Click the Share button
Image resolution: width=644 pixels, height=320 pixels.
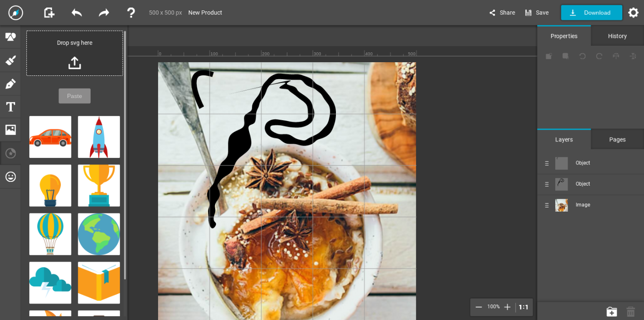click(x=502, y=13)
